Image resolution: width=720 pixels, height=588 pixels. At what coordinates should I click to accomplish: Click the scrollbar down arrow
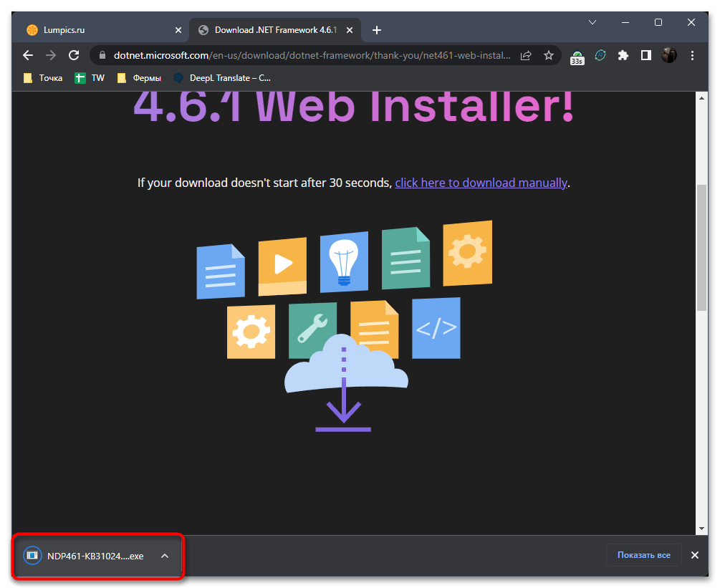click(701, 529)
